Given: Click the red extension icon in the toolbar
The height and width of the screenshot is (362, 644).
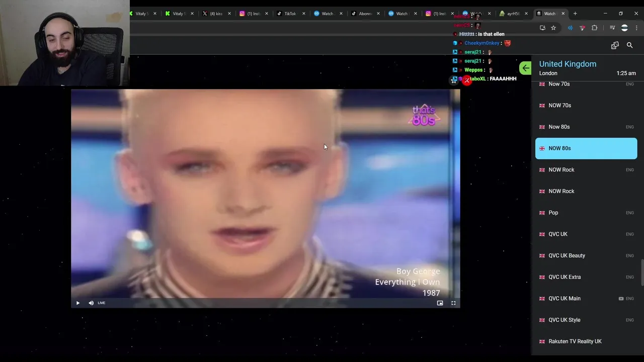Looking at the screenshot, I should 582,28.
